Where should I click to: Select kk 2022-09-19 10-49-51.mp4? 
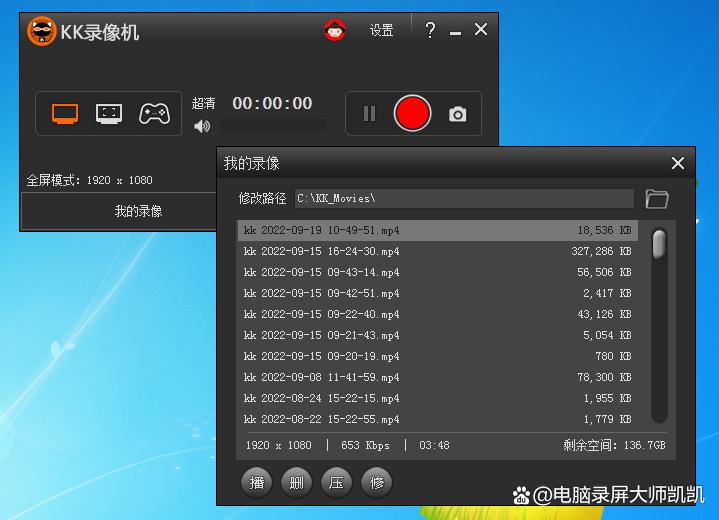point(437,230)
